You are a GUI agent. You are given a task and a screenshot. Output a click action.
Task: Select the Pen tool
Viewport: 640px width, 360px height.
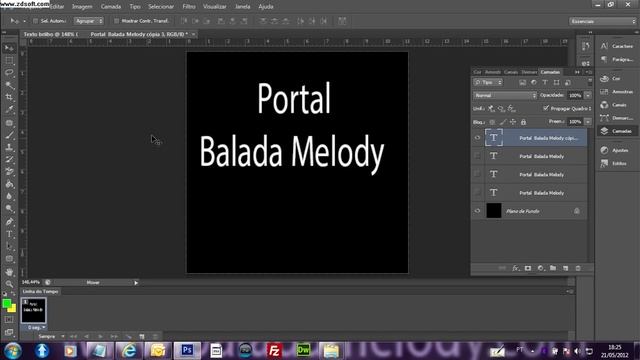pos(9,222)
